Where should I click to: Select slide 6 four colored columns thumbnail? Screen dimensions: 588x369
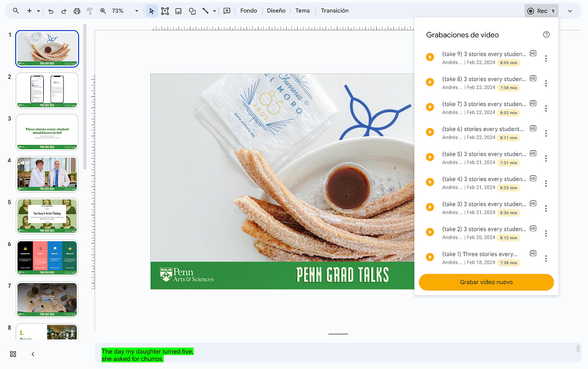tap(47, 258)
